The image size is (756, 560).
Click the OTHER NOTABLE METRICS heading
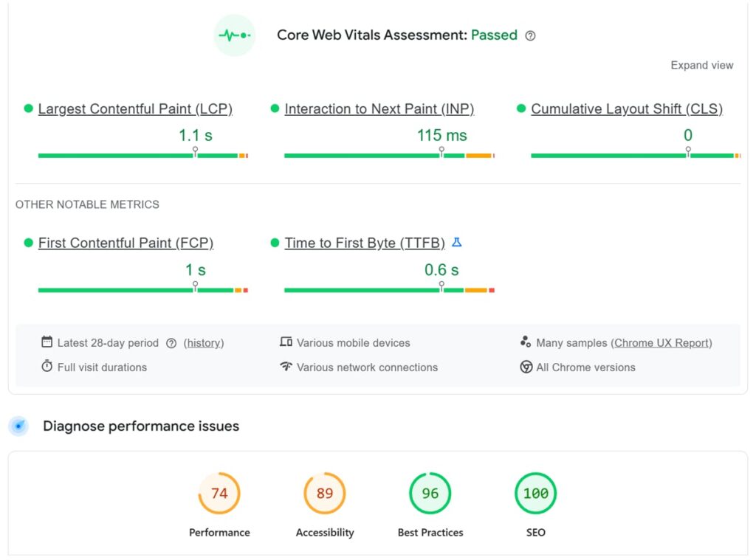87,204
